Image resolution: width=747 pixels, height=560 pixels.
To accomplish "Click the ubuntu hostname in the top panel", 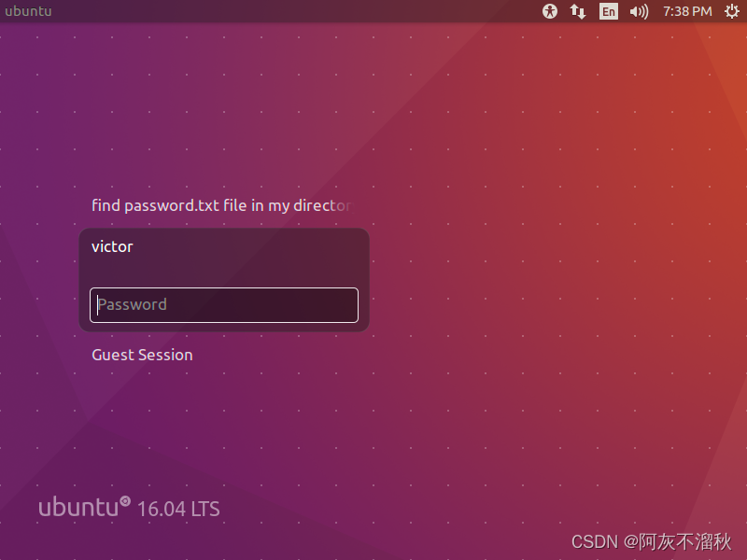I will [x=28, y=11].
